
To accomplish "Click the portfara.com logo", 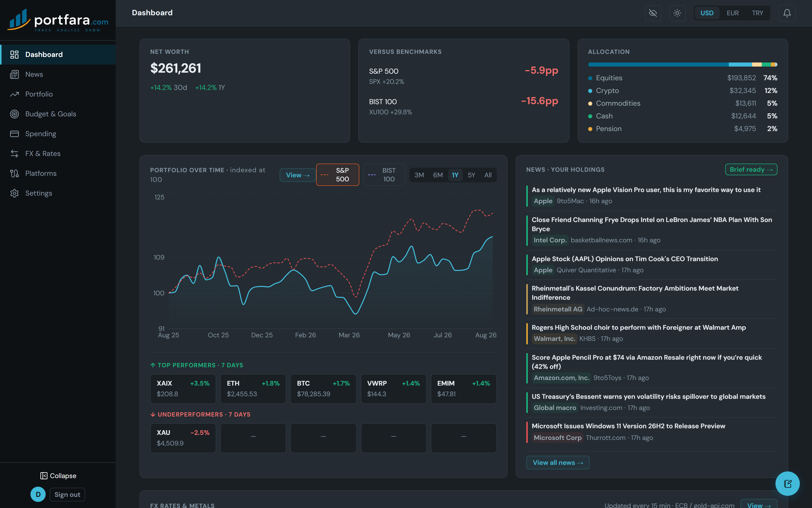I will point(58,21).
